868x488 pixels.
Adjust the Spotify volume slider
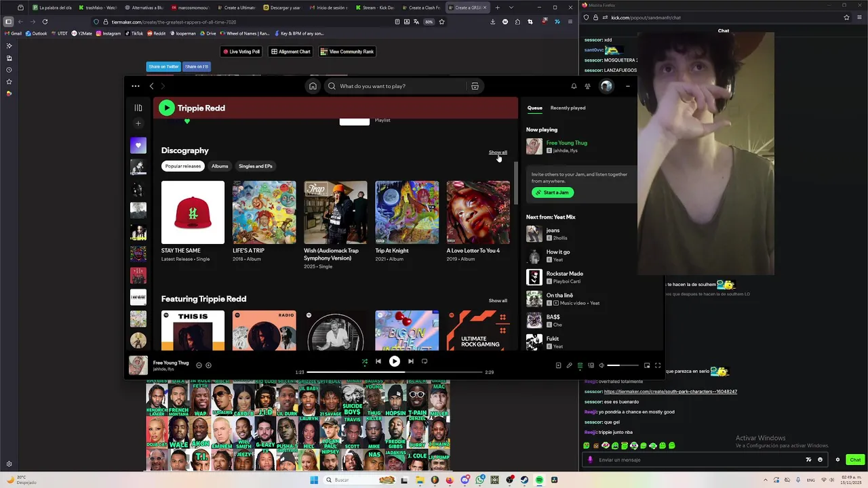tap(623, 365)
